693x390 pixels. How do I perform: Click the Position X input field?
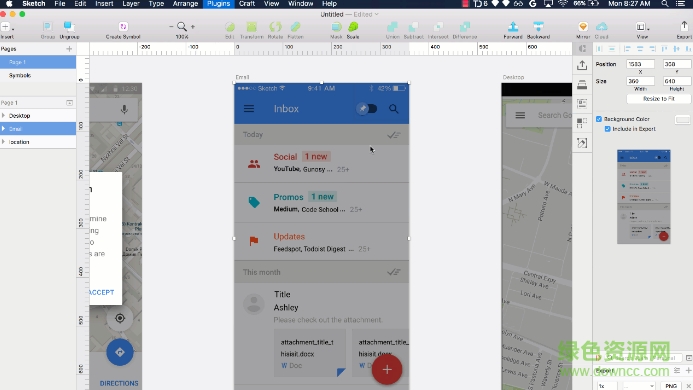click(640, 64)
